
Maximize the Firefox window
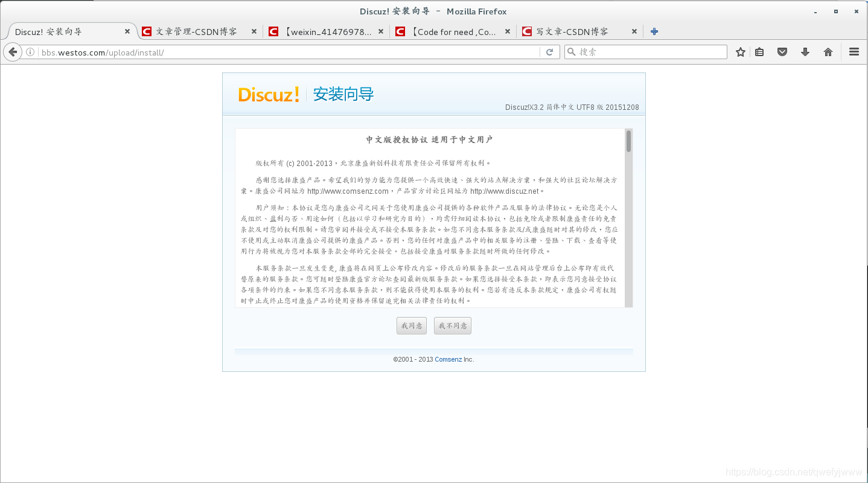(x=836, y=11)
